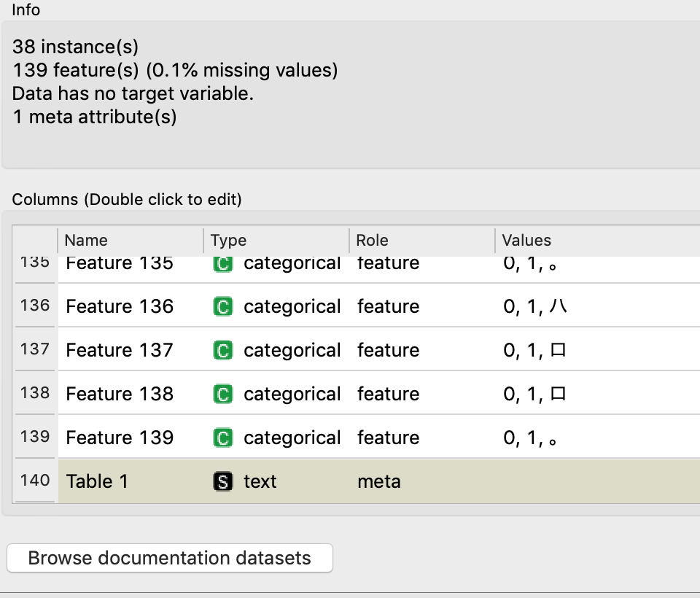The image size is (700, 598).
Task: Click the Values column header
Action: (526, 241)
